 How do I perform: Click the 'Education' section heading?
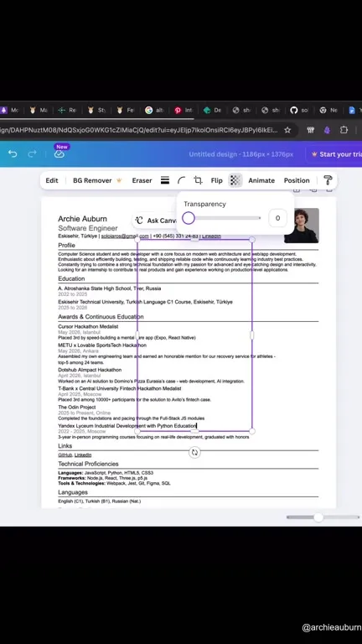pos(71,279)
